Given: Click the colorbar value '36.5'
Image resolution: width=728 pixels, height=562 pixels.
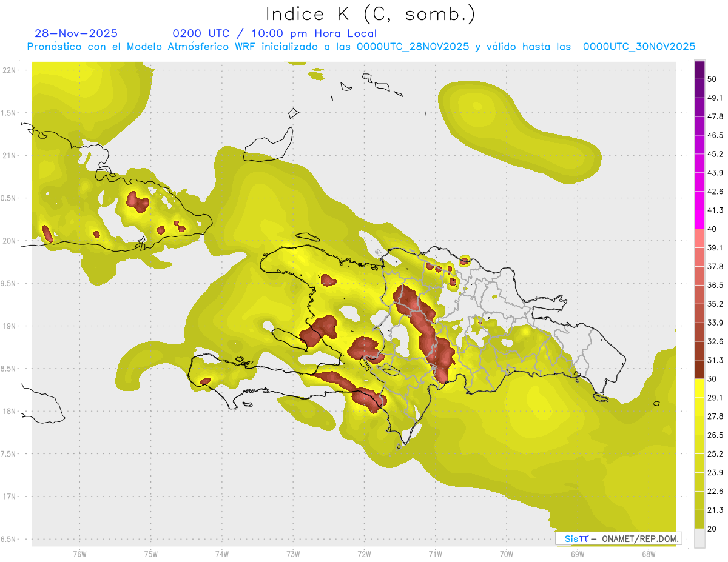Looking at the screenshot, I should click(x=715, y=285).
